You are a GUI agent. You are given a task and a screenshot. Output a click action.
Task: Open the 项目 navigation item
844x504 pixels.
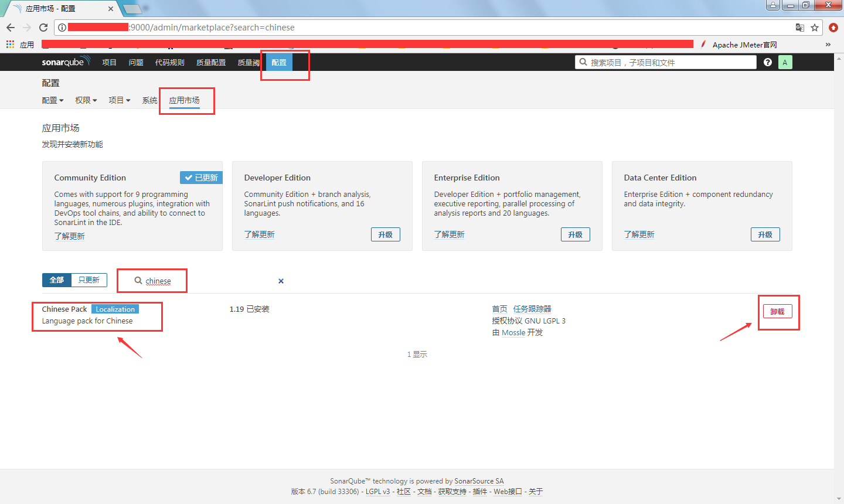(x=109, y=62)
